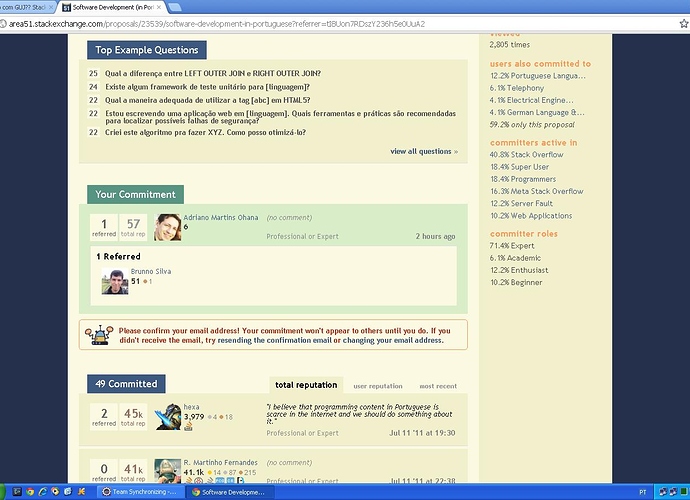Open the orange JK quick launch icon
Screen dimensions: 690x500
(81, 492)
